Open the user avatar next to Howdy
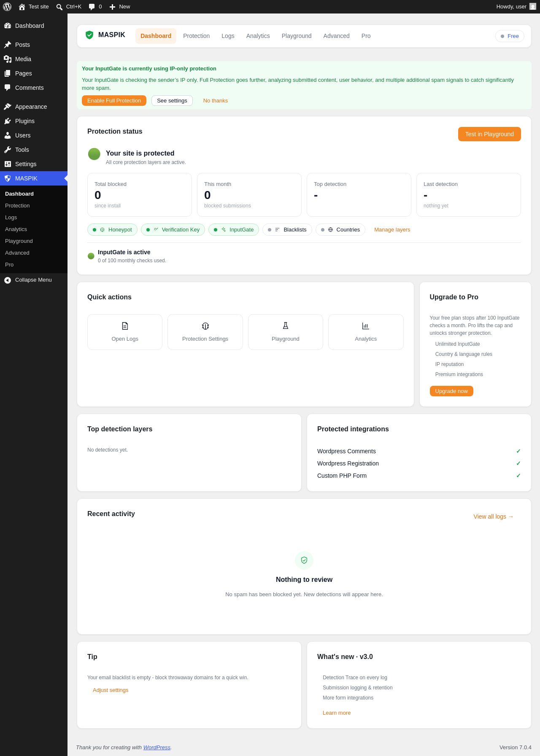540x756 pixels. click(x=533, y=7)
